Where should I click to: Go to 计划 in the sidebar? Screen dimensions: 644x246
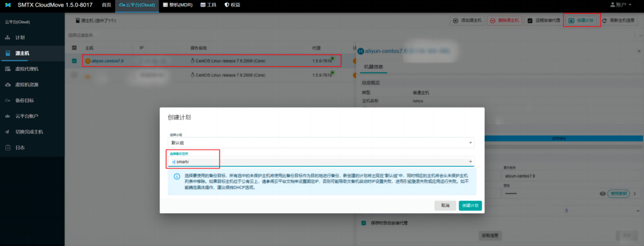pyautogui.click(x=32, y=38)
